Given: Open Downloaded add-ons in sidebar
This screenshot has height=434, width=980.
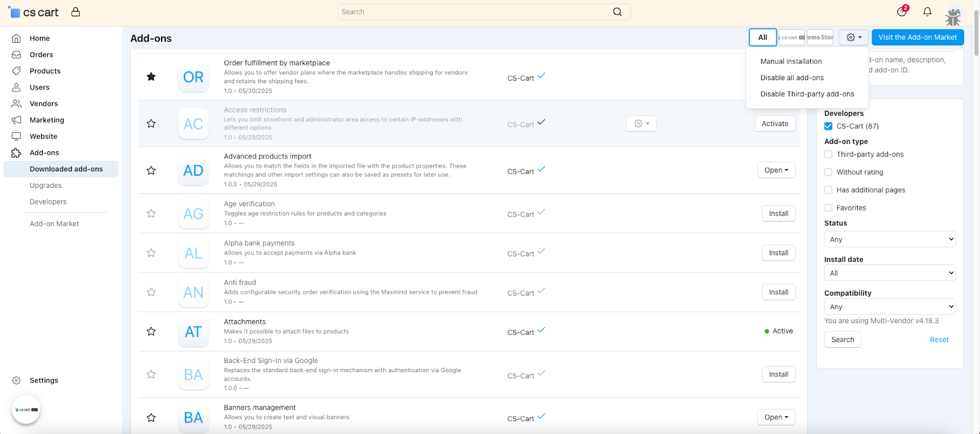Looking at the screenshot, I should point(61,169).
